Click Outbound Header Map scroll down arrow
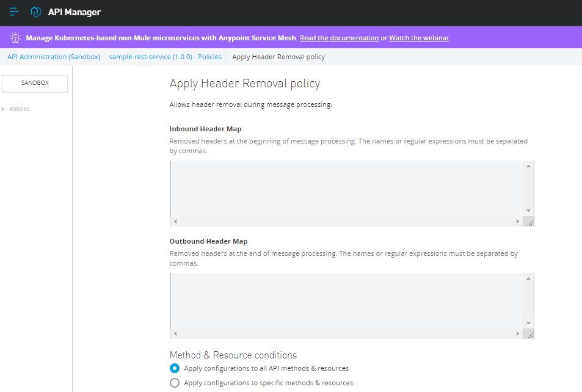 tap(528, 323)
